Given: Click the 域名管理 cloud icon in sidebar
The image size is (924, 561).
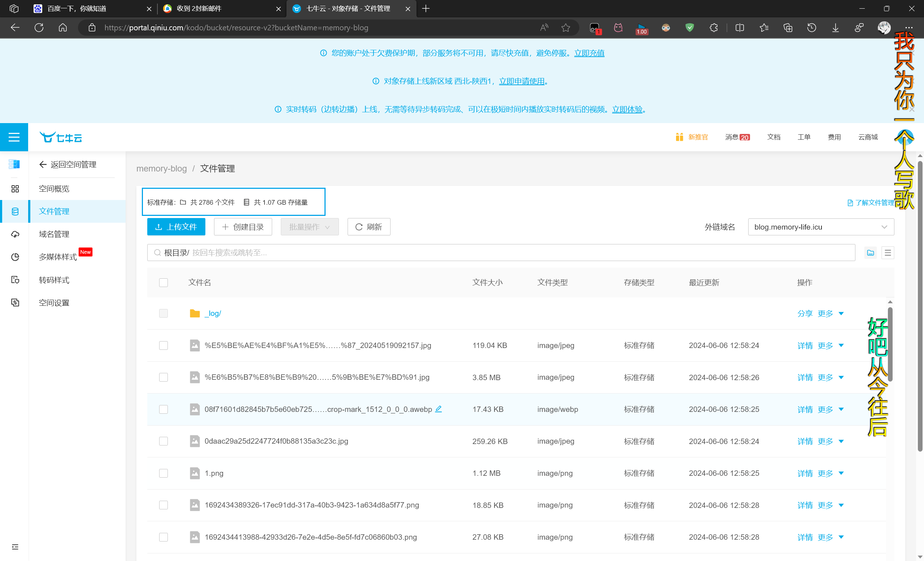Looking at the screenshot, I should (15, 234).
